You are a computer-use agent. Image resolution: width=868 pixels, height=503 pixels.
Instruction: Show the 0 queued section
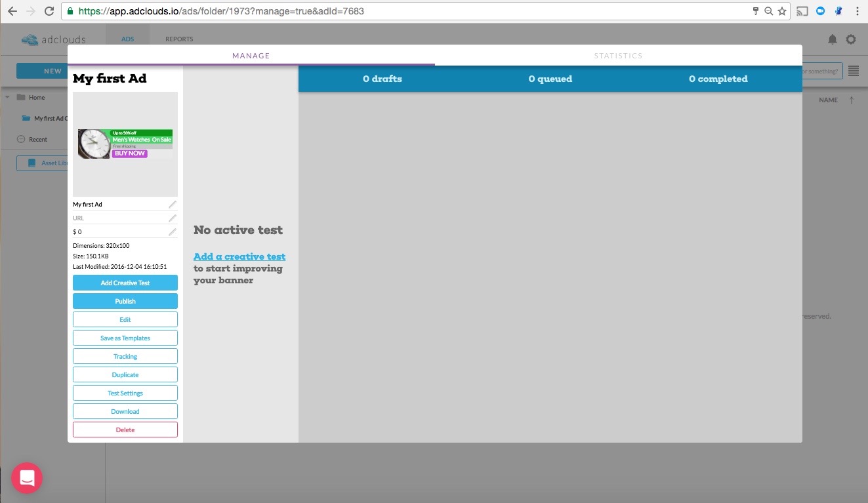[x=550, y=79]
